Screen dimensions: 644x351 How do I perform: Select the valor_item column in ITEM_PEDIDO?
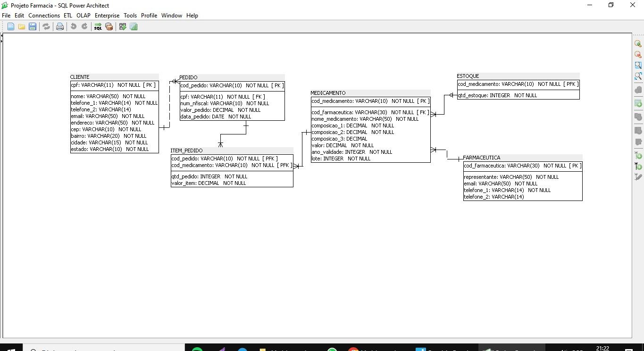209,183
